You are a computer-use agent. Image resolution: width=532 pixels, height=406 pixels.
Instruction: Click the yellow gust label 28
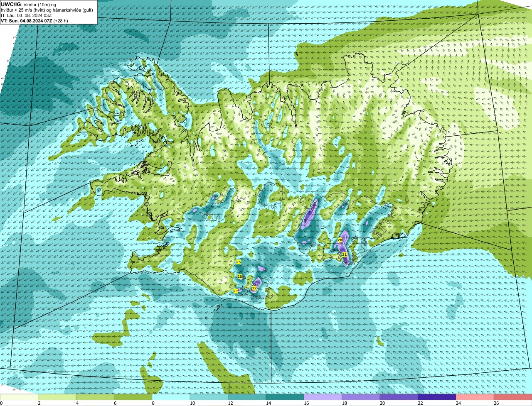coord(340,240)
